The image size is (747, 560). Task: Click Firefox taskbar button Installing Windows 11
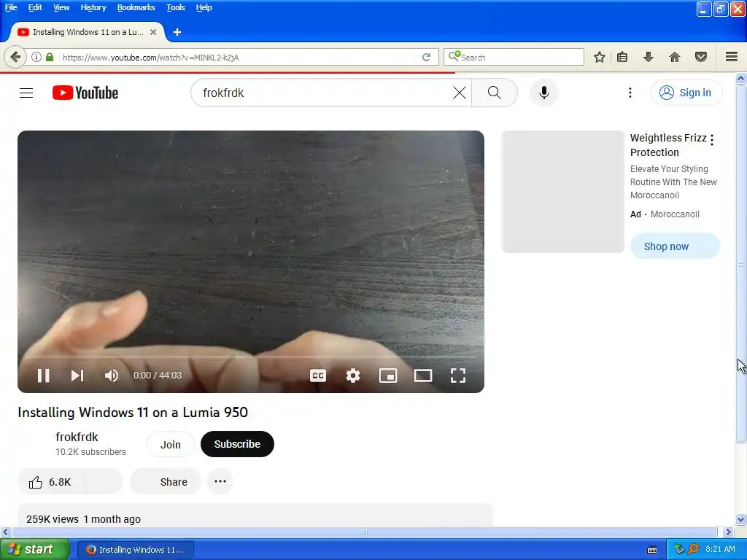pyautogui.click(x=135, y=550)
